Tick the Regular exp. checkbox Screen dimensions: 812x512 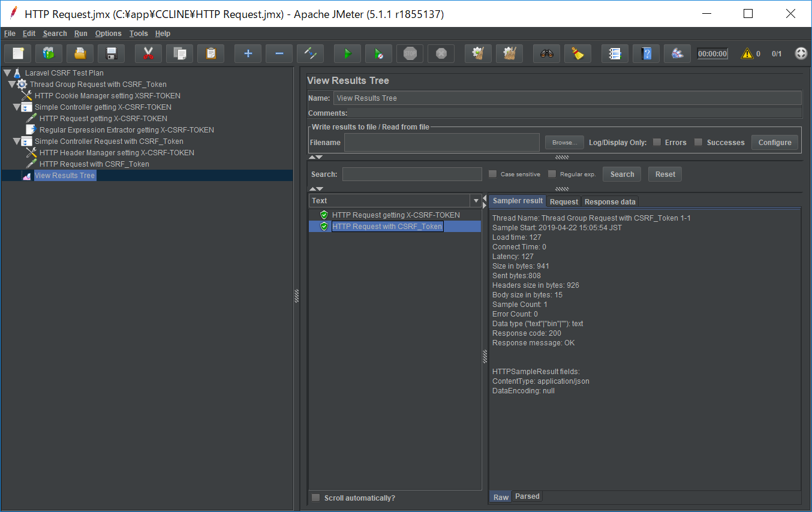(x=552, y=174)
